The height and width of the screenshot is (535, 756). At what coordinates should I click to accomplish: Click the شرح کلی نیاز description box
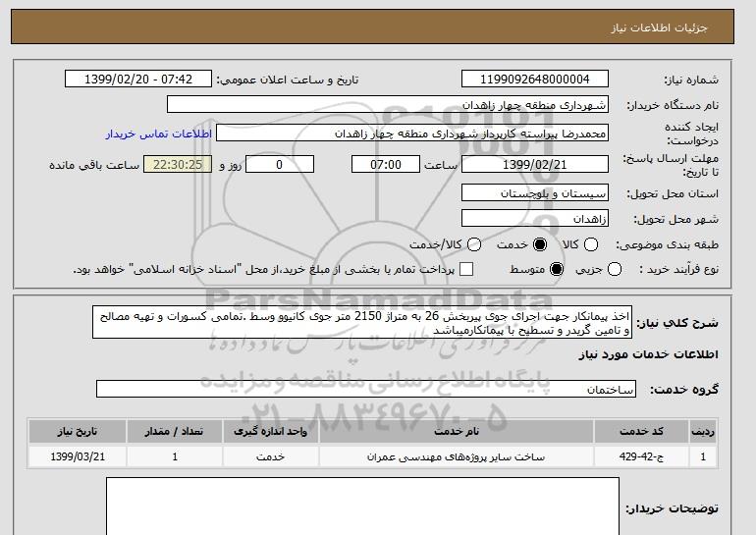(362, 322)
